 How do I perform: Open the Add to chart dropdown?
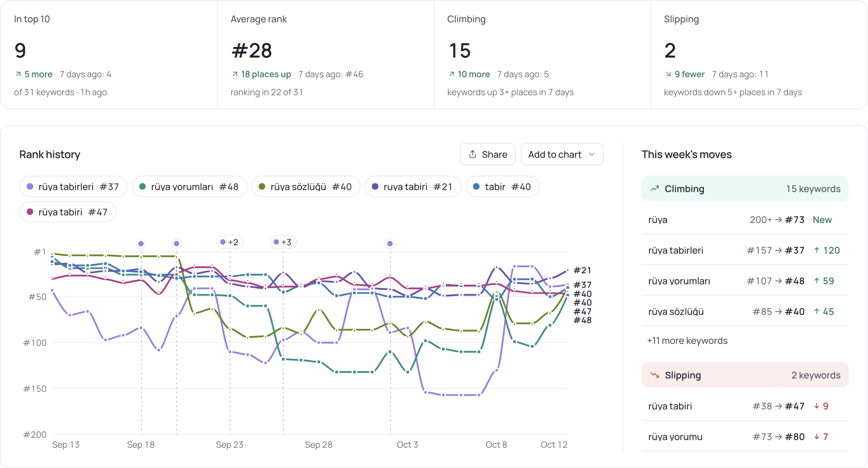[562, 154]
